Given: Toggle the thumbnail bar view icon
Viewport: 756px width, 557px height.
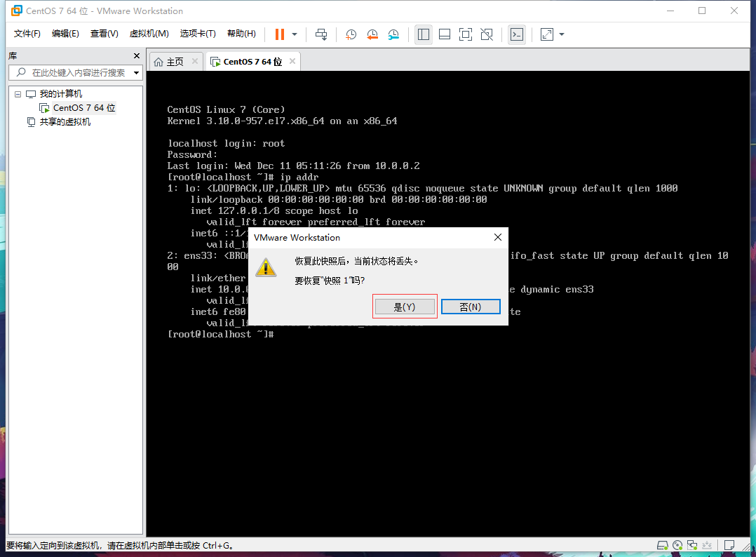Looking at the screenshot, I should 445,34.
